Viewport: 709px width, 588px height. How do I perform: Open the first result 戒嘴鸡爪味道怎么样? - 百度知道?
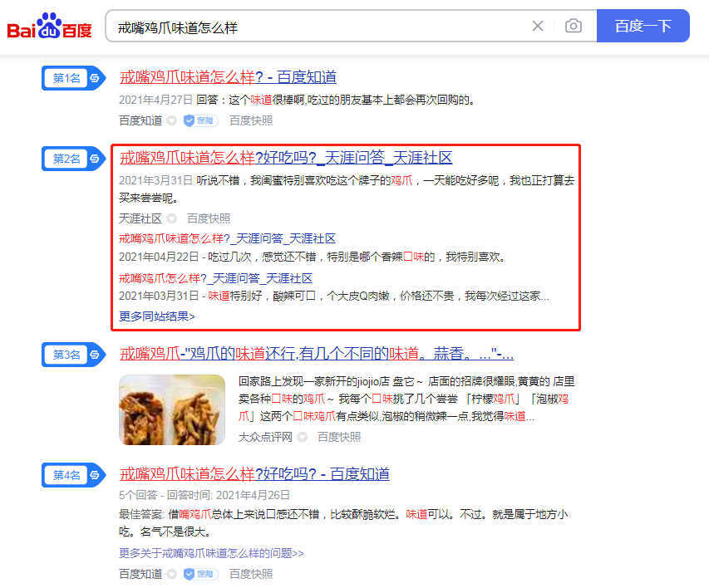pos(228,77)
